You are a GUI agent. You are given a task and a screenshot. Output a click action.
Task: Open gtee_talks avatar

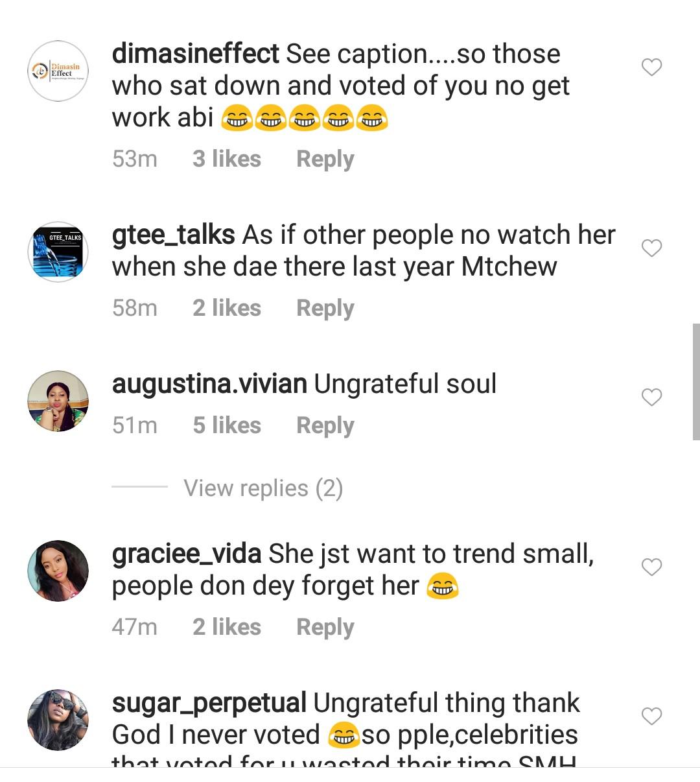[58, 252]
